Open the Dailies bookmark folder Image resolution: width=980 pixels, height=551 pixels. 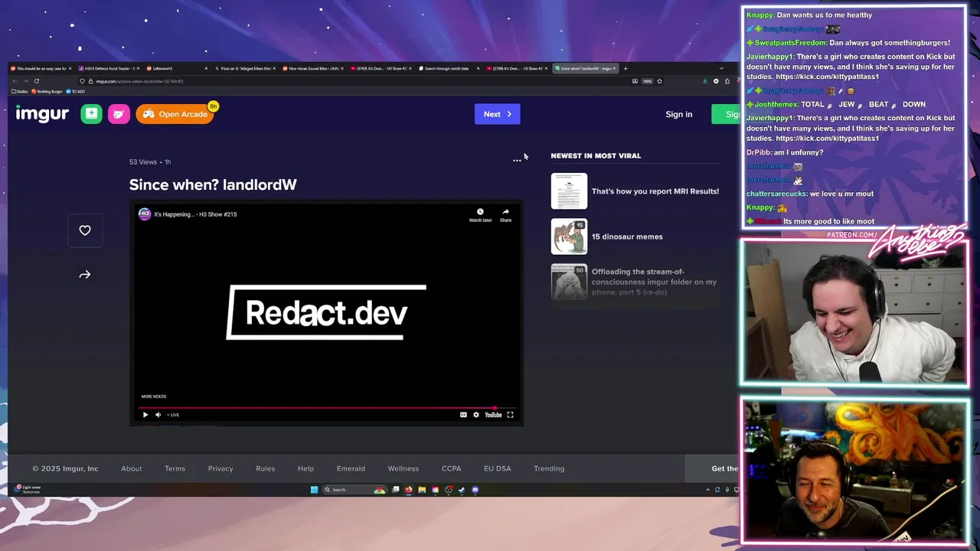[20, 91]
